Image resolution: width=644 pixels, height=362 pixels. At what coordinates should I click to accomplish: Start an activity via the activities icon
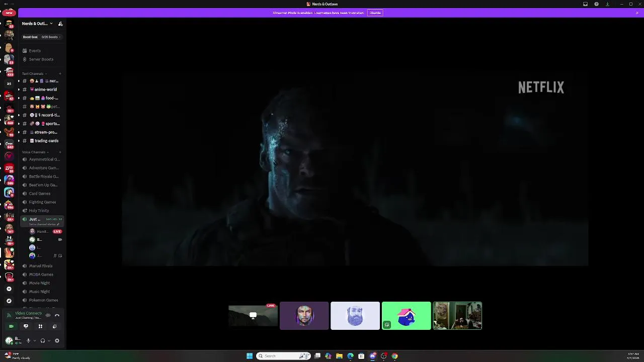coord(40,326)
